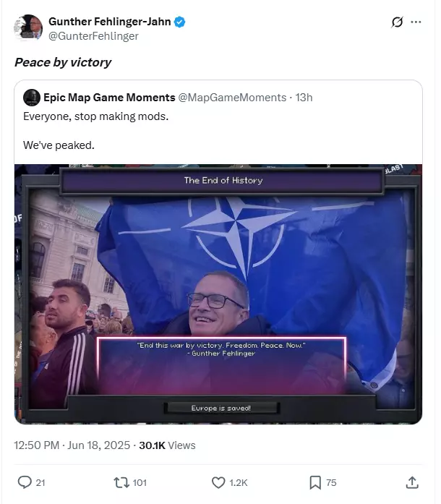Open the three-dot more options menu
The image size is (441, 504).
(x=416, y=22)
